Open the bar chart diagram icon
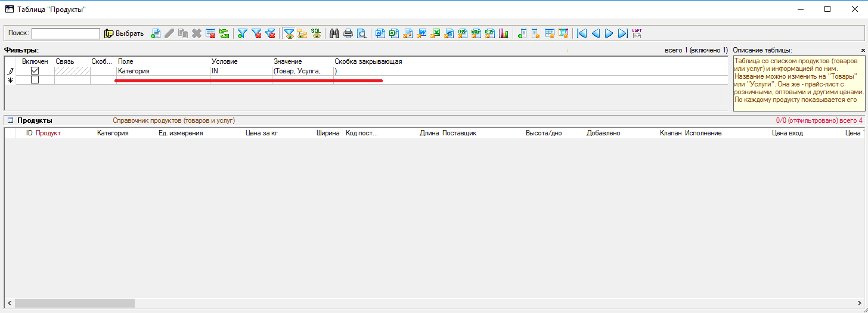Image resolution: width=868 pixels, height=313 pixels. pyautogui.click(x=504, y=33)
